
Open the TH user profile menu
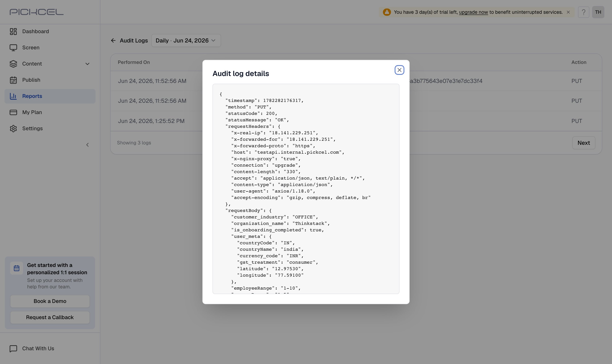pyautogui.click(x=598, y=12)
